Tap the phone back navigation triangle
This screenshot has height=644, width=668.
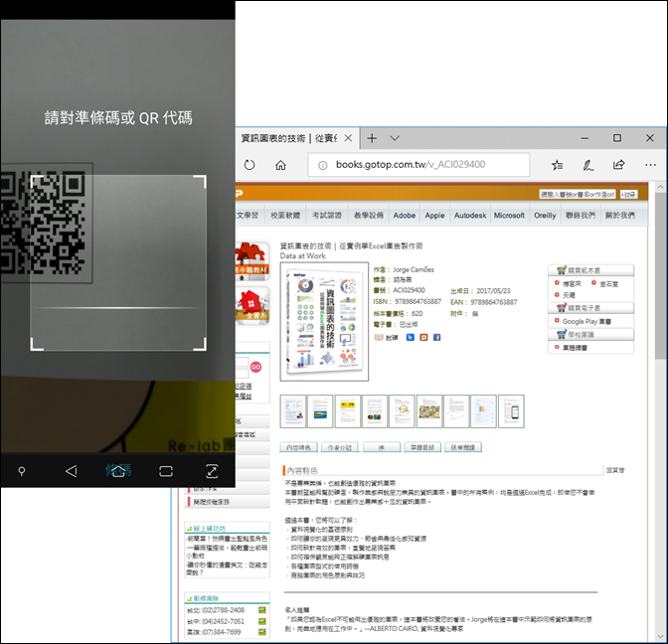72,471
